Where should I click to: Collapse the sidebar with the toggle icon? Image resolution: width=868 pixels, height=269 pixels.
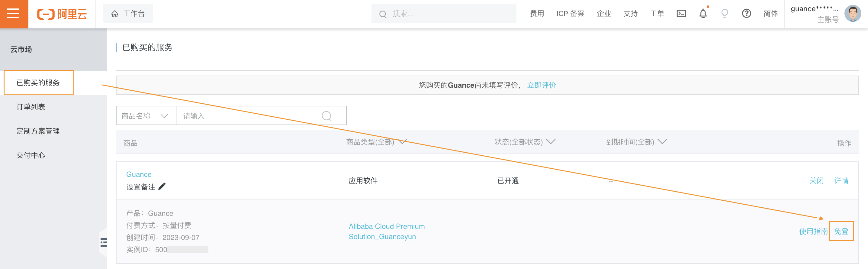(104, 242)
